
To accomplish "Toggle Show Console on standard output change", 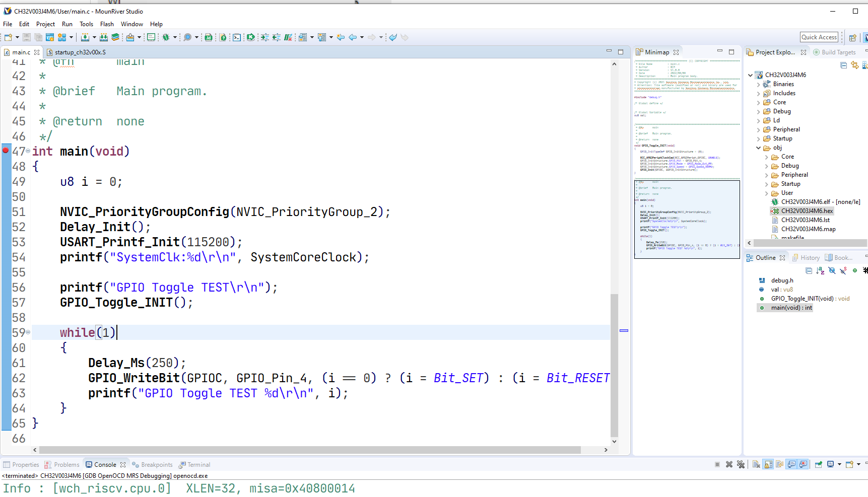I will pos(792,464).
